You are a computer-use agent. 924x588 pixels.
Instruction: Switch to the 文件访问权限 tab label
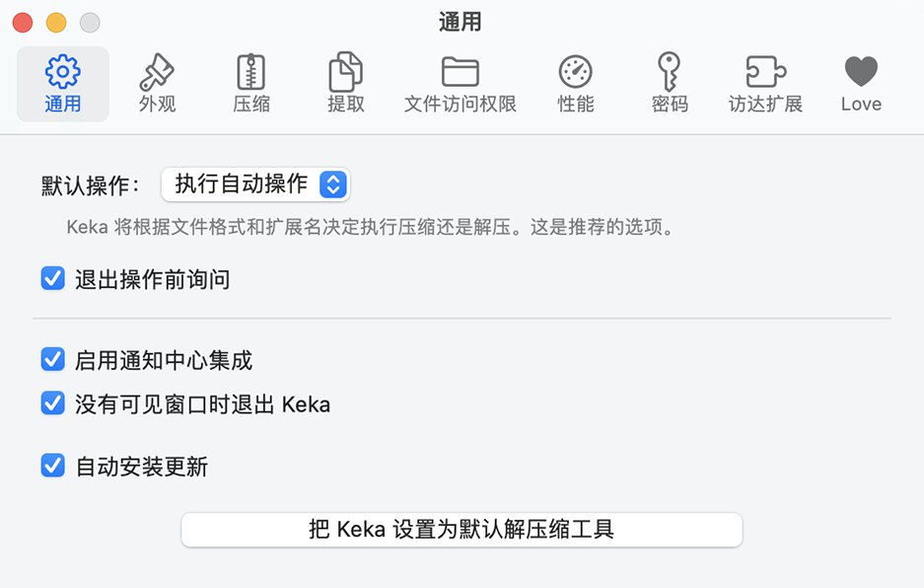point(460,104)
